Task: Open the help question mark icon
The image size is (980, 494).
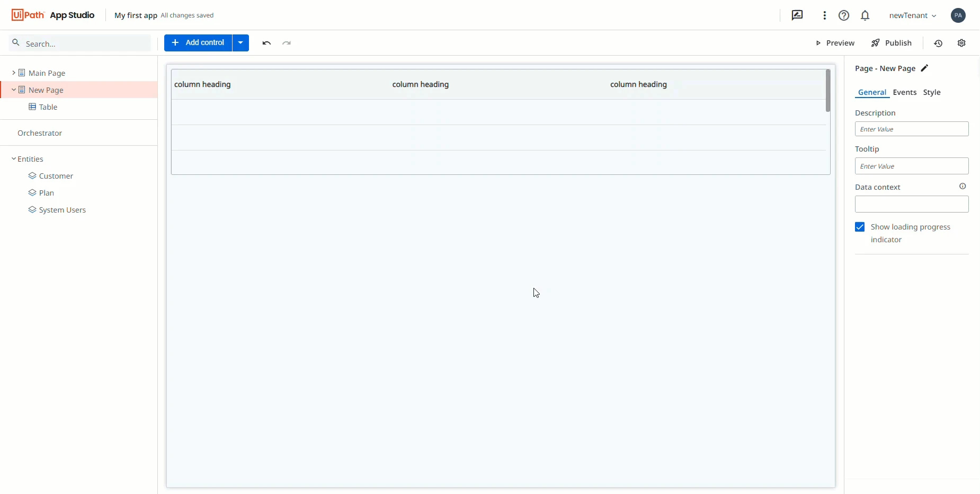Action: click(844, 15)
